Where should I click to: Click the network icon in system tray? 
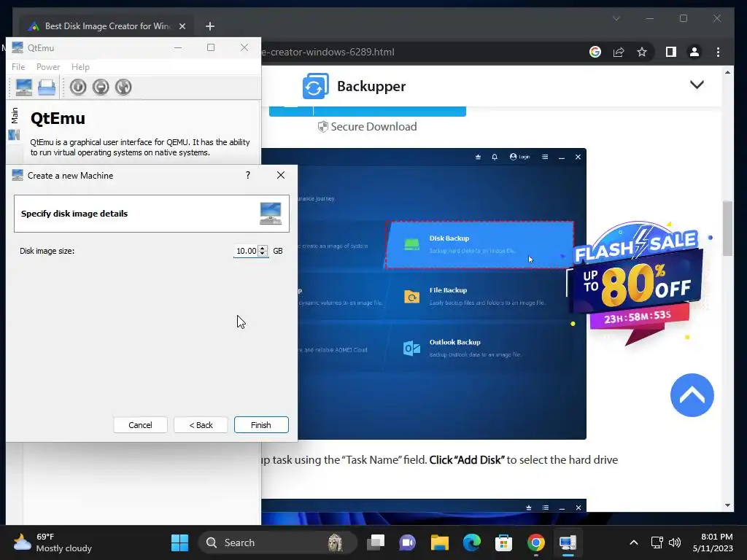click(657, 542)
